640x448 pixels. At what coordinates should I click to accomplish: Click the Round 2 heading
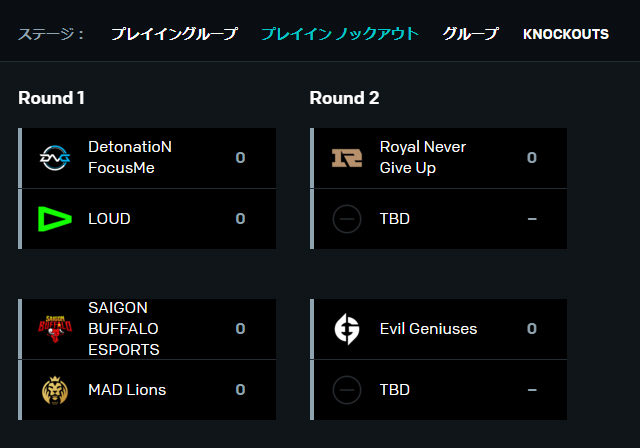pyautogui.click(x=344, y=98)
